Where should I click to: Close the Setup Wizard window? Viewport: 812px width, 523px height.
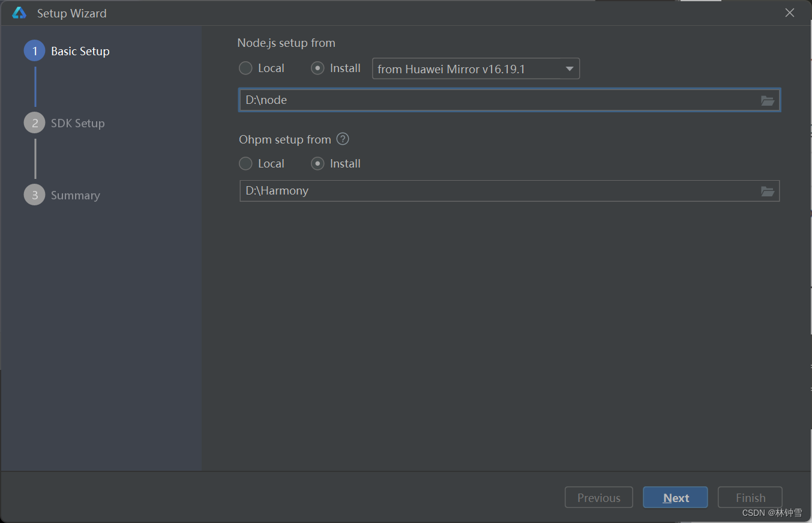tap(790, 13)
